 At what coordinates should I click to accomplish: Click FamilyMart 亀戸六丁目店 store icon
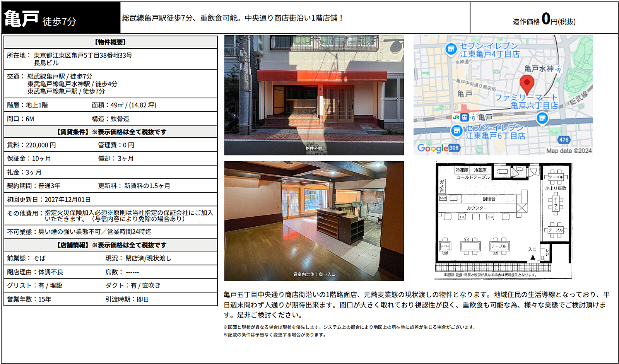tap(542, 118)
